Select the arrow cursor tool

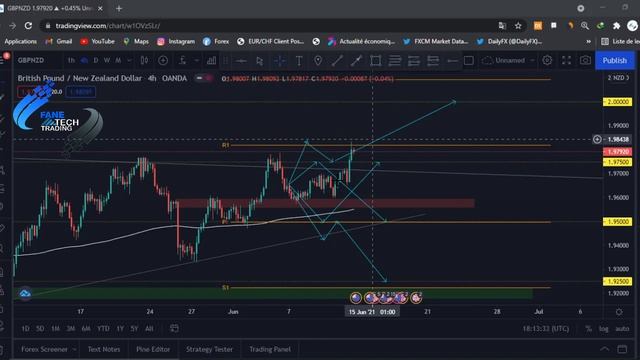tap(260, 61)
